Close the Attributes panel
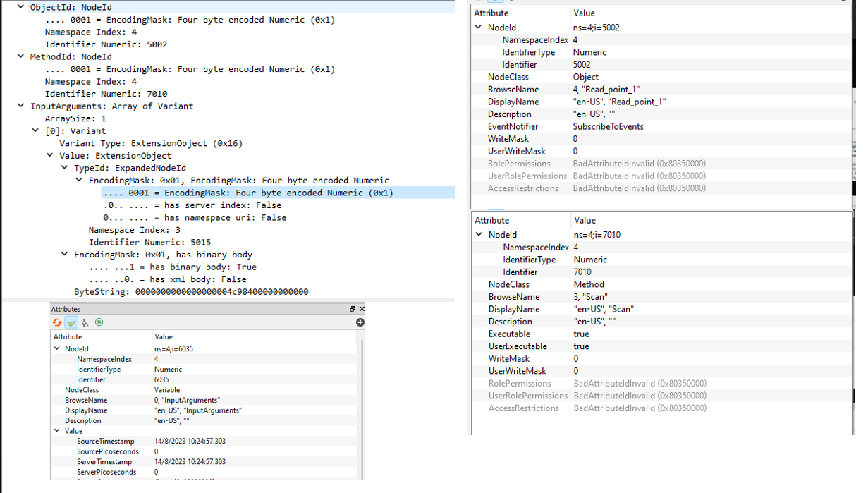The height and width of the screenshot is (493, 868). [x=361, y=308]
